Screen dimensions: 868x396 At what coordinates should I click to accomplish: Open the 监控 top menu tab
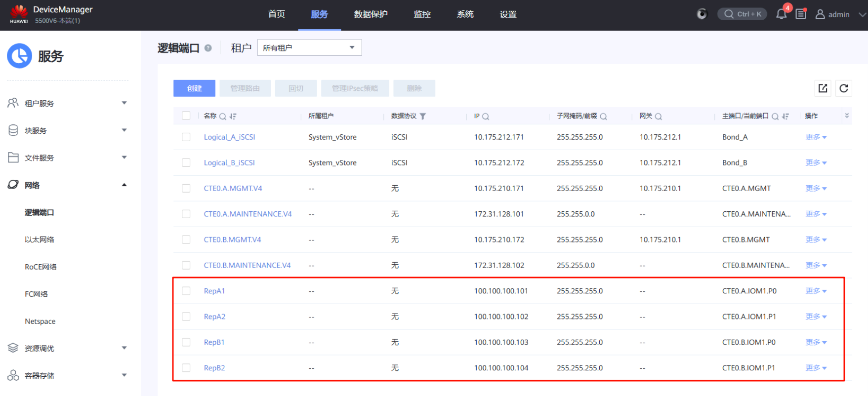(x=422, y=14)
